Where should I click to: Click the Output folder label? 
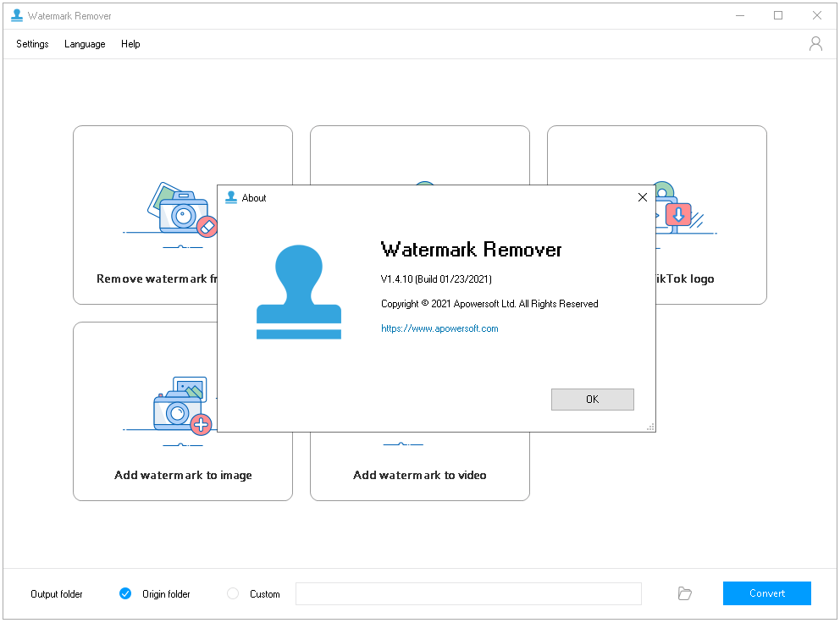[x=56, y=594]
